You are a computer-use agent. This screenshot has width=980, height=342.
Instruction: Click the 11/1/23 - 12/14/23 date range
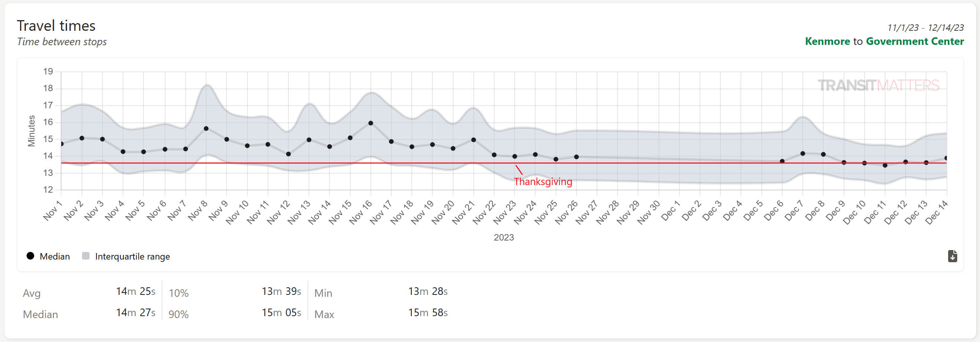(925, 27)
